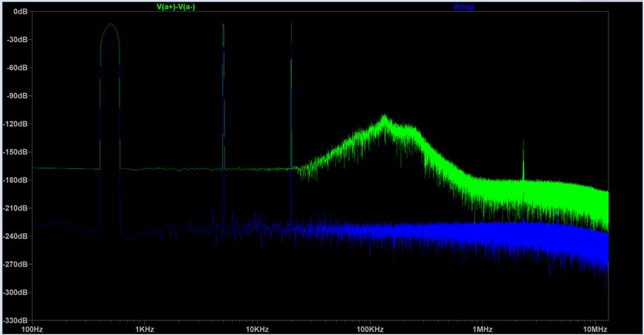This screenshot has height=335, width=644.
Task: Click the -180dB axis label
Action: coord(16,180)
